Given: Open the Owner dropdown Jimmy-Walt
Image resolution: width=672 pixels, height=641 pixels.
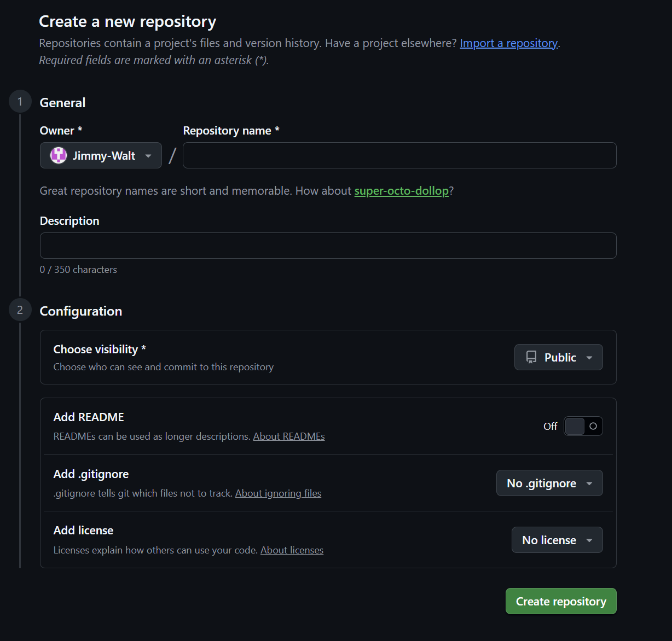Looking at the screenshot, I should coord(101,155).
